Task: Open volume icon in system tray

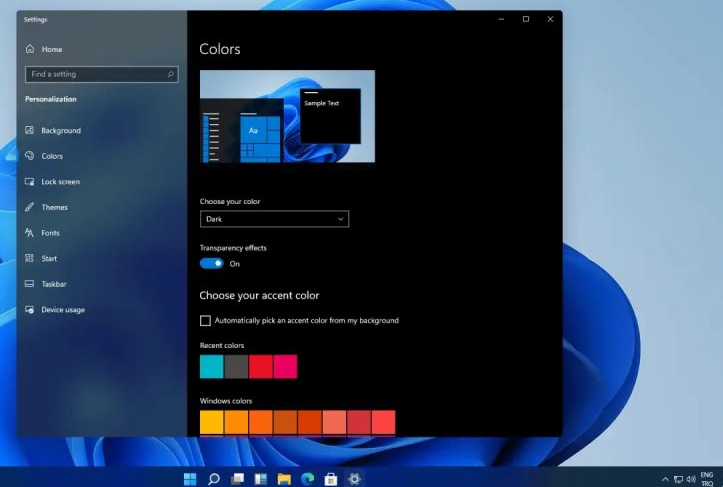Action: (691, 479)
